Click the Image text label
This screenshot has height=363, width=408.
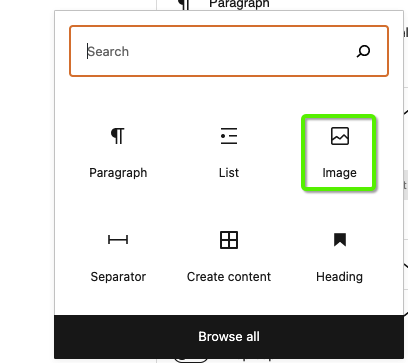tap(339, 173)
